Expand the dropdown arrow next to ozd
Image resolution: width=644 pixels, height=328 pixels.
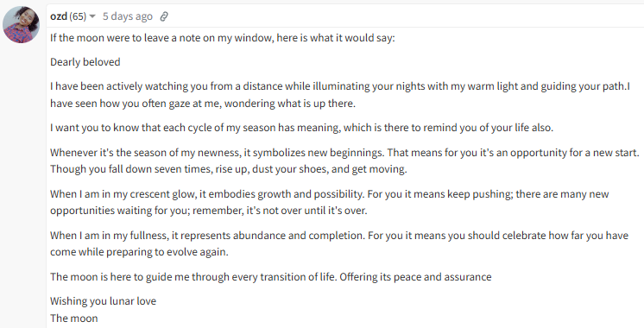click(x=92, y=16)
